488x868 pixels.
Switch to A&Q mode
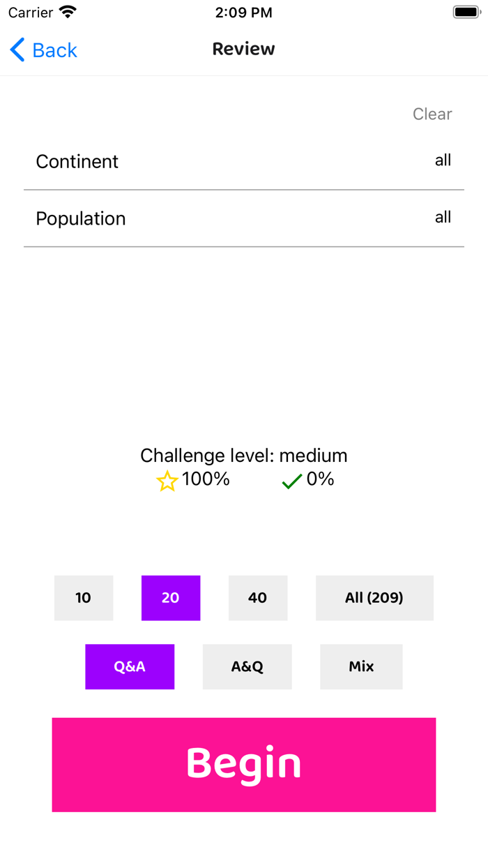(247, 666)
